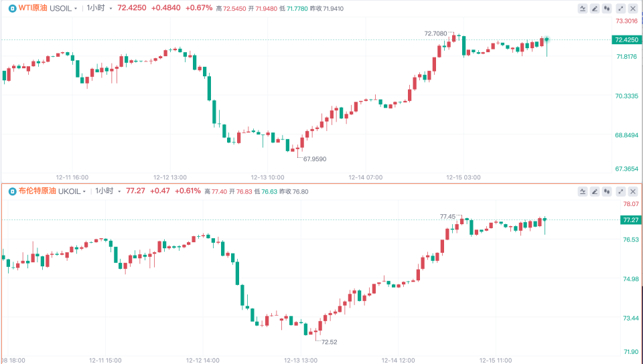The image size is (643, 364).
Task: Change candlestick style on the Brent chart
Action: [x=607, y=191]
